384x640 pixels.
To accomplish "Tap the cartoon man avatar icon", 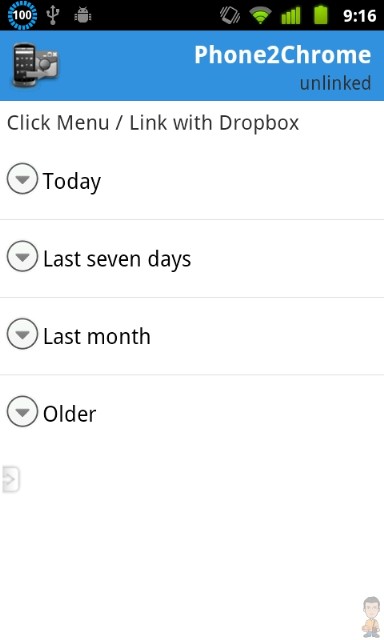I will 371,616.
